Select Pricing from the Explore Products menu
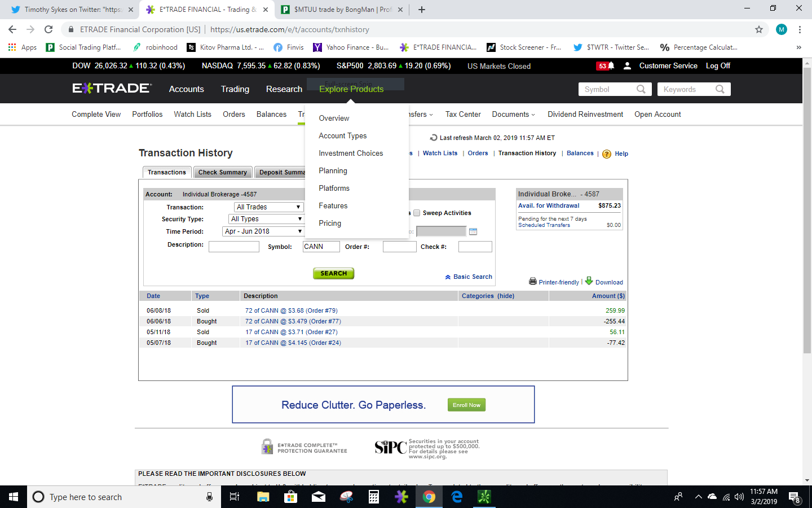The width and height of the screenshot is (812, 508). tap(330, 224)
